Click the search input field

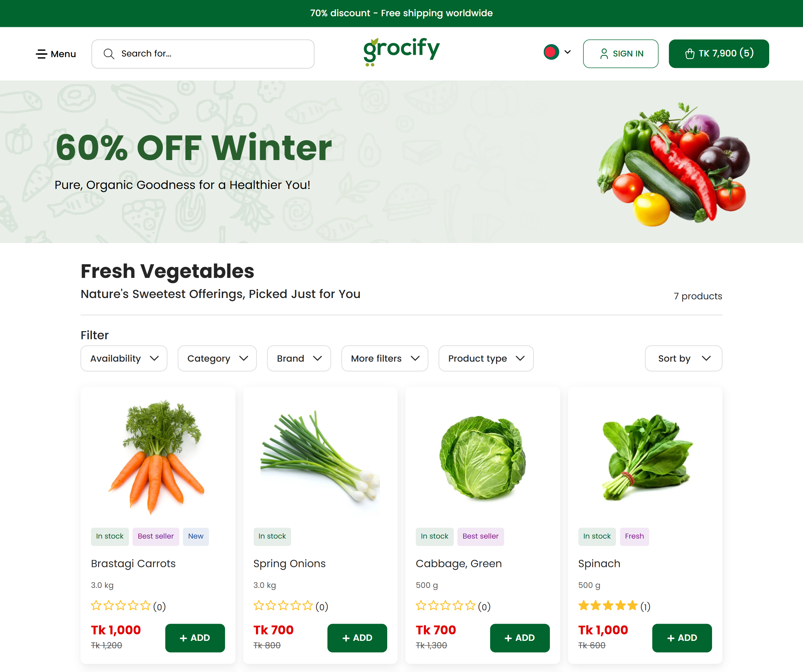pyautogui.click(x=203, y=53)
